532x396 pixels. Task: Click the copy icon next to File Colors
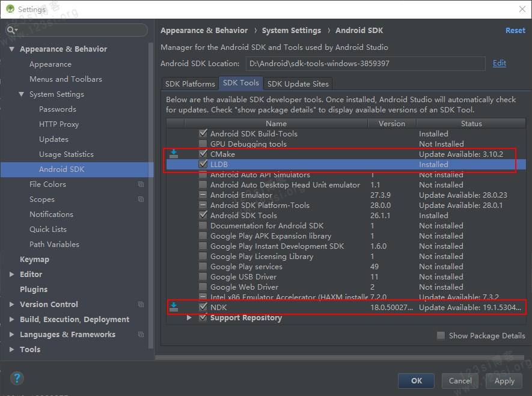coord(141,184)
